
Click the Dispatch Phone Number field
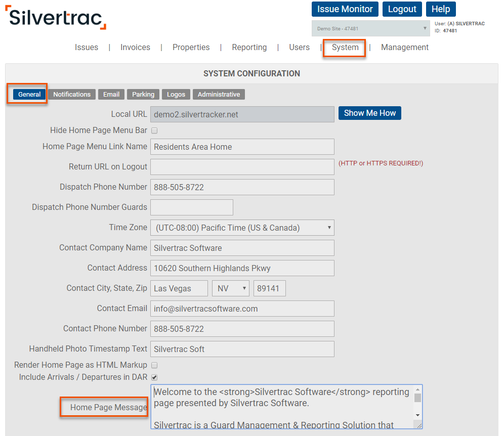[x=242, y=187]
